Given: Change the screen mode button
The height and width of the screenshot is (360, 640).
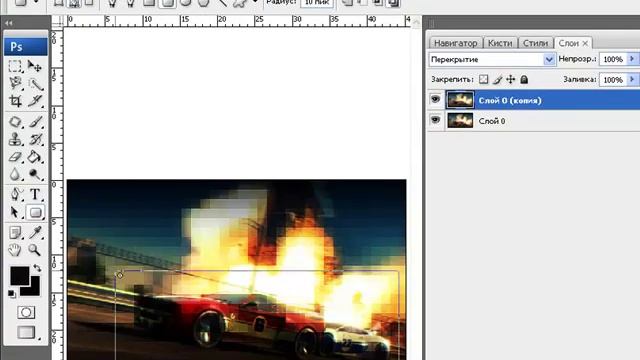Looking at the screenshot, I should (26, 332).
